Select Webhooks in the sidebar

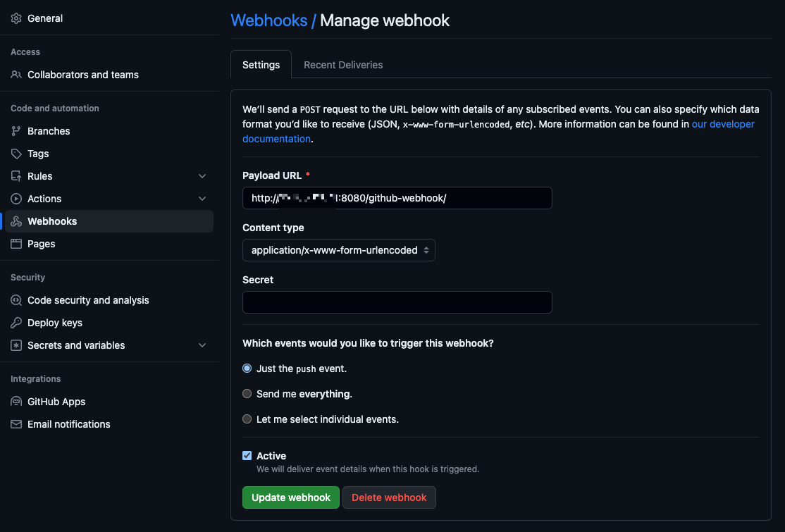pos(109,221)
